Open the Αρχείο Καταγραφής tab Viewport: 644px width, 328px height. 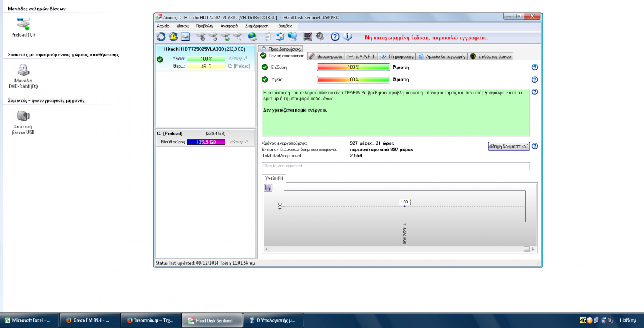point(442,56)
